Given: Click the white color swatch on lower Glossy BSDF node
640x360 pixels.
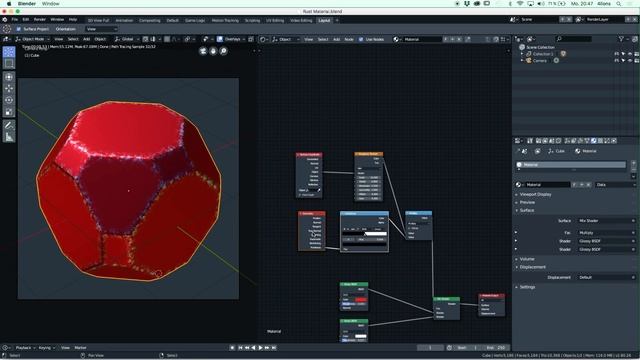Looking at the screenshot, I should point(361,336).
